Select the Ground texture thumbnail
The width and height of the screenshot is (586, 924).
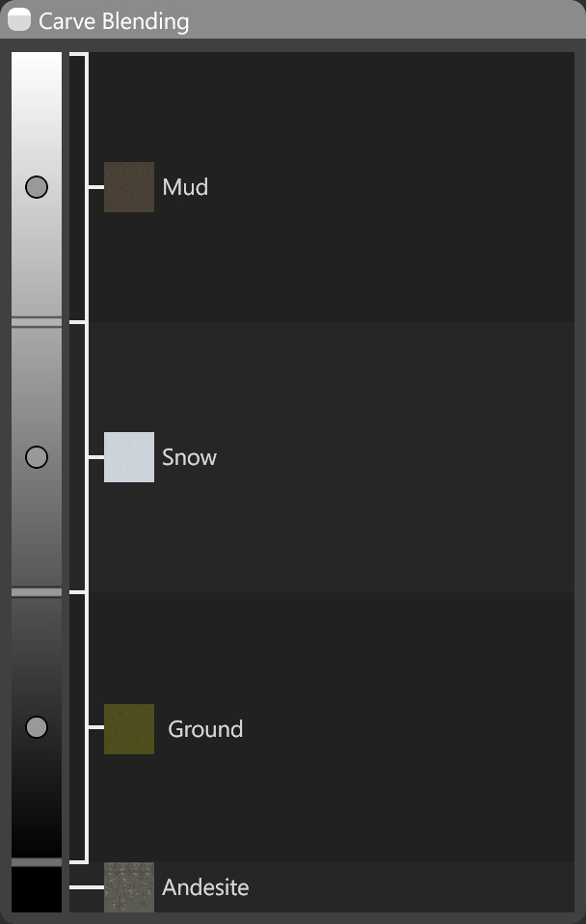point(129,728)
